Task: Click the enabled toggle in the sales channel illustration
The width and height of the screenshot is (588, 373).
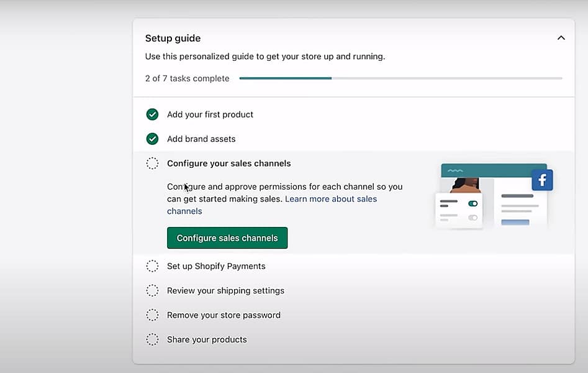Action: 473,203
